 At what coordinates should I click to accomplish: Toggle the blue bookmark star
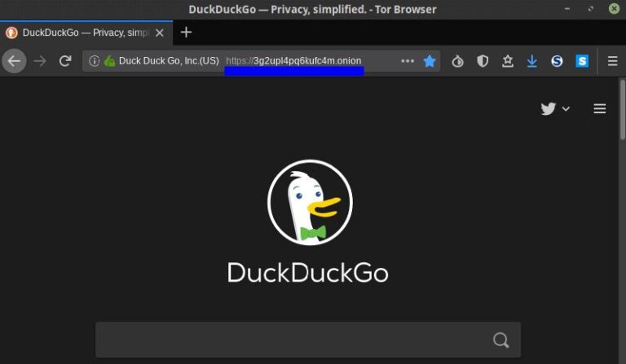(430, 61)
